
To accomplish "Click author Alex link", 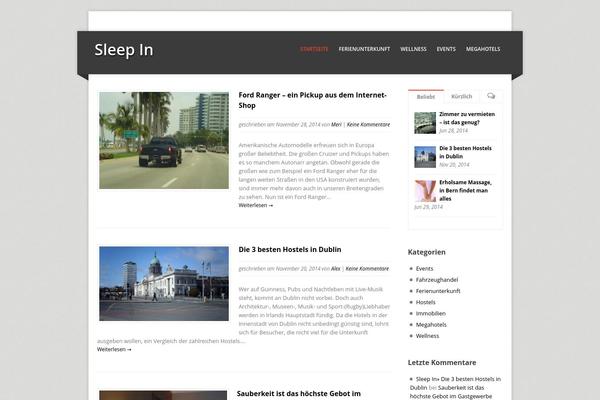I will 335,269.
